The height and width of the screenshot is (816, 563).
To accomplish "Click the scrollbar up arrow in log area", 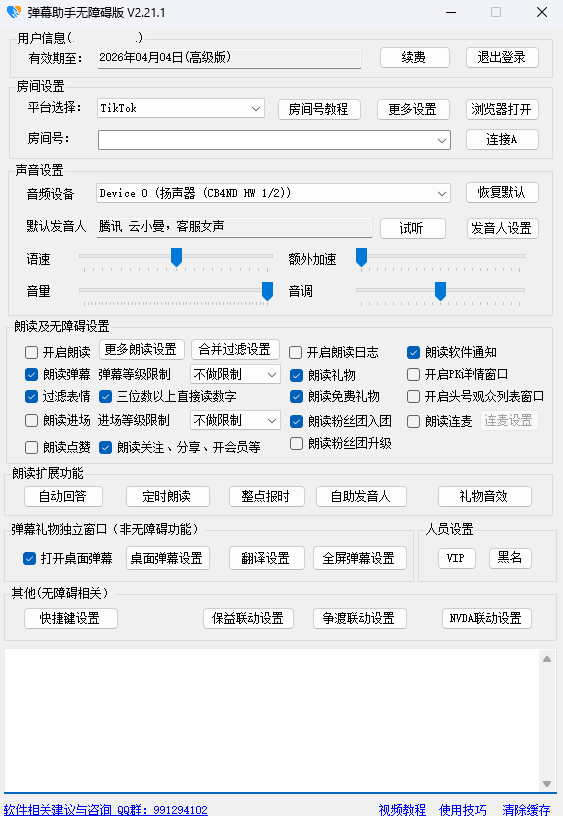I will pos(546,659).
